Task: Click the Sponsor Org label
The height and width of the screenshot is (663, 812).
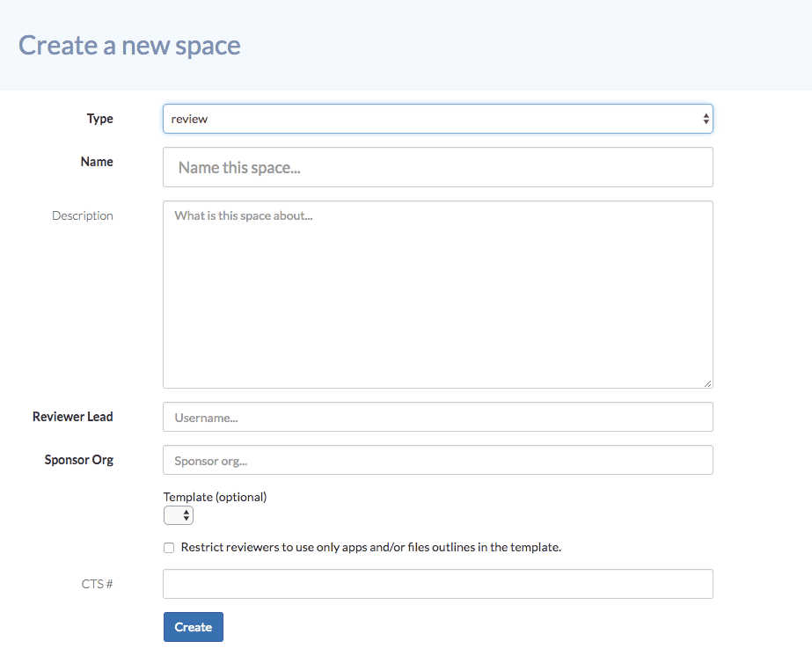Action: click(x=78, y=459)
